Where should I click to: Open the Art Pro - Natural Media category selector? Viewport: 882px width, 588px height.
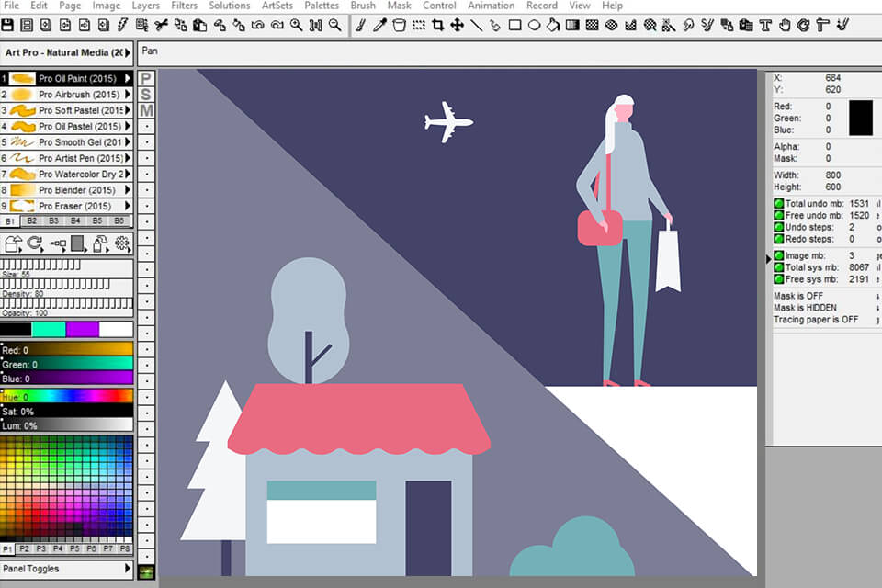[64, 52]
